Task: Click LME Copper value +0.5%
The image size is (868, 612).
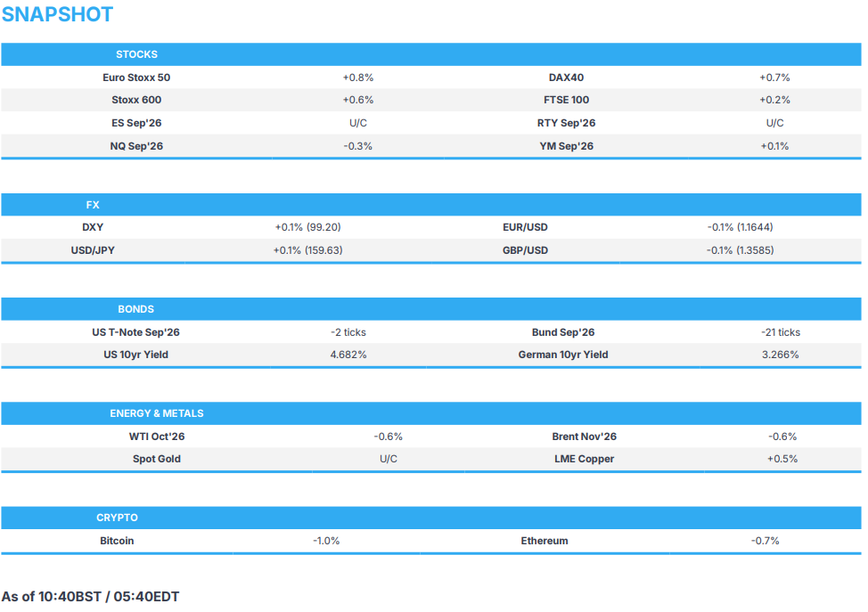Action: 782,459
